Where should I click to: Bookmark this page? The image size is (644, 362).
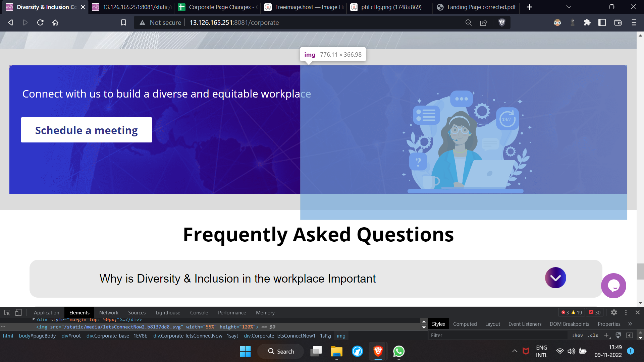tap(123, 22)
